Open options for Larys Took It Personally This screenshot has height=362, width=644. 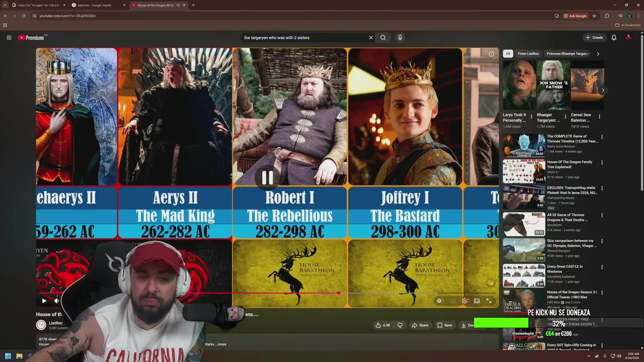tap(531, 117)
